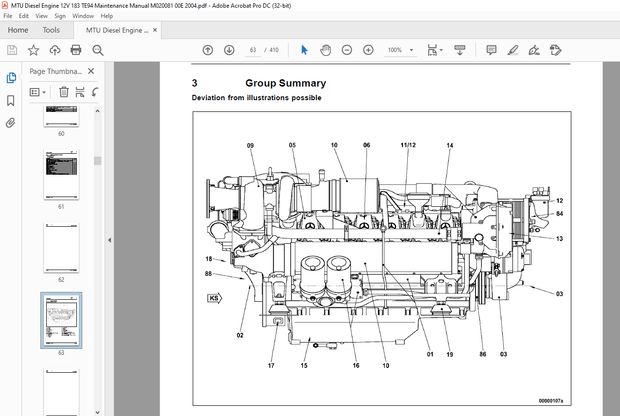The width and height of the screenshot is (620, 416).
Task: Add the document to starred bookmarks
Action: [33, 50]
